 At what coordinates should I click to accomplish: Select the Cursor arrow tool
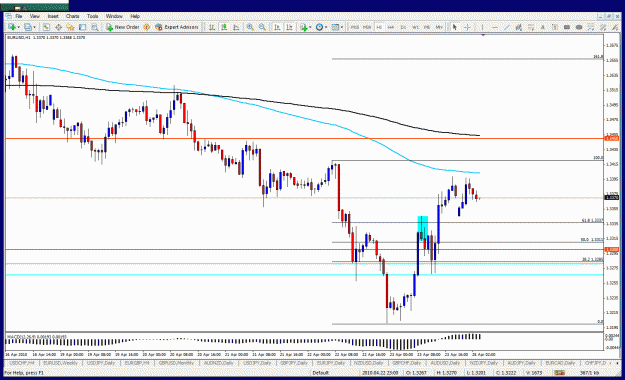pos(454,27)
